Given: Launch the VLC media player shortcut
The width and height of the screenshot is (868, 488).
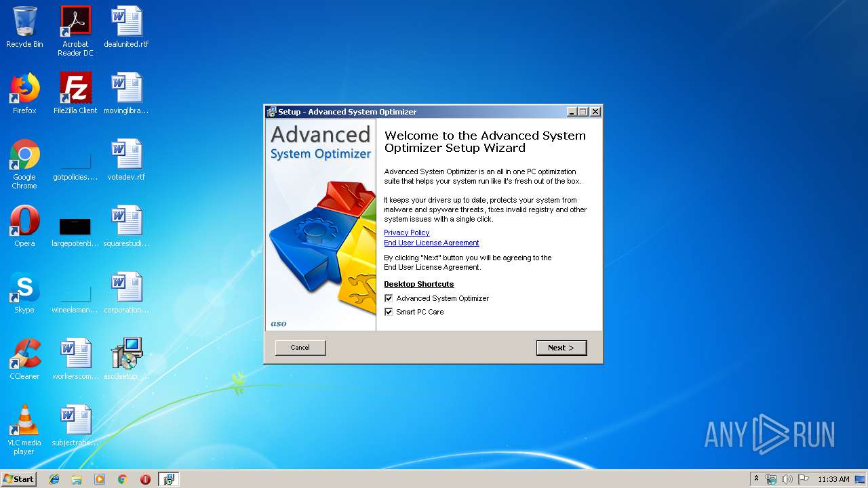Looking at the screenshot, I should [24, 430].
